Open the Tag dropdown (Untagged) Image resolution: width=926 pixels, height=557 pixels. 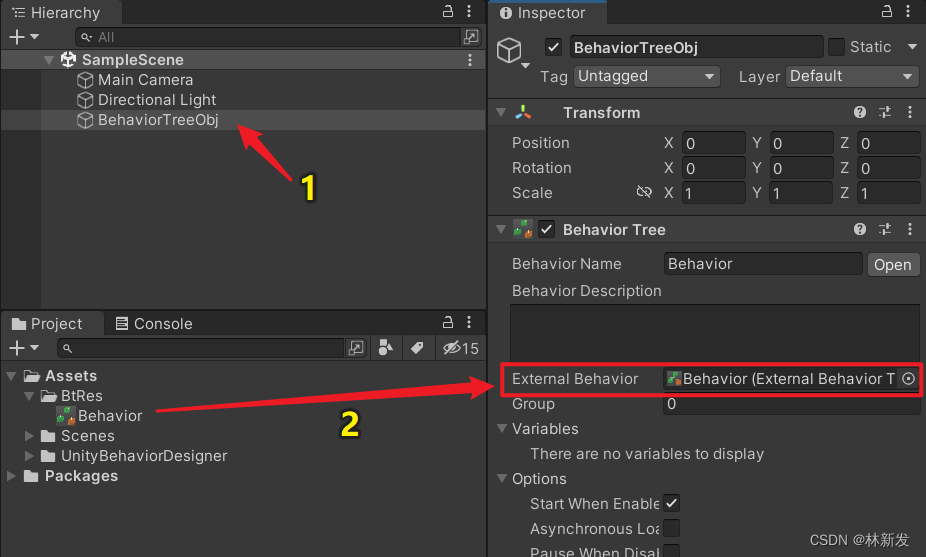tap(647, 76)
